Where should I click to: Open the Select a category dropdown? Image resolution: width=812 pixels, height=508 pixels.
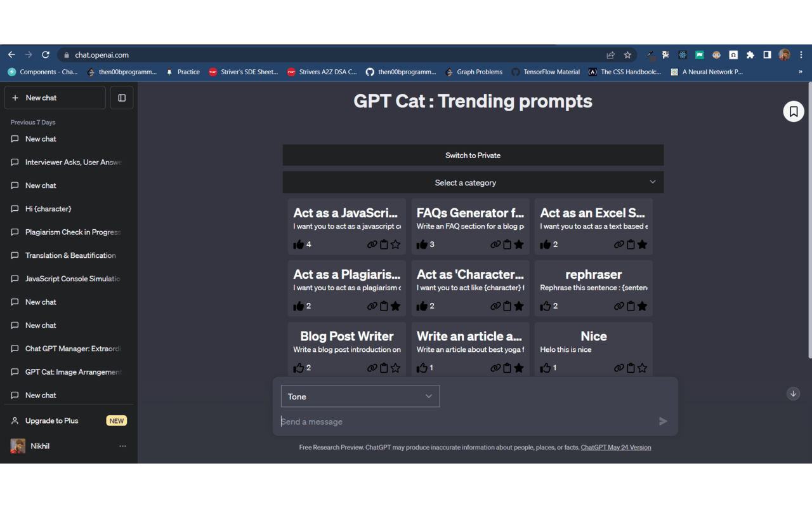point(473,182)
